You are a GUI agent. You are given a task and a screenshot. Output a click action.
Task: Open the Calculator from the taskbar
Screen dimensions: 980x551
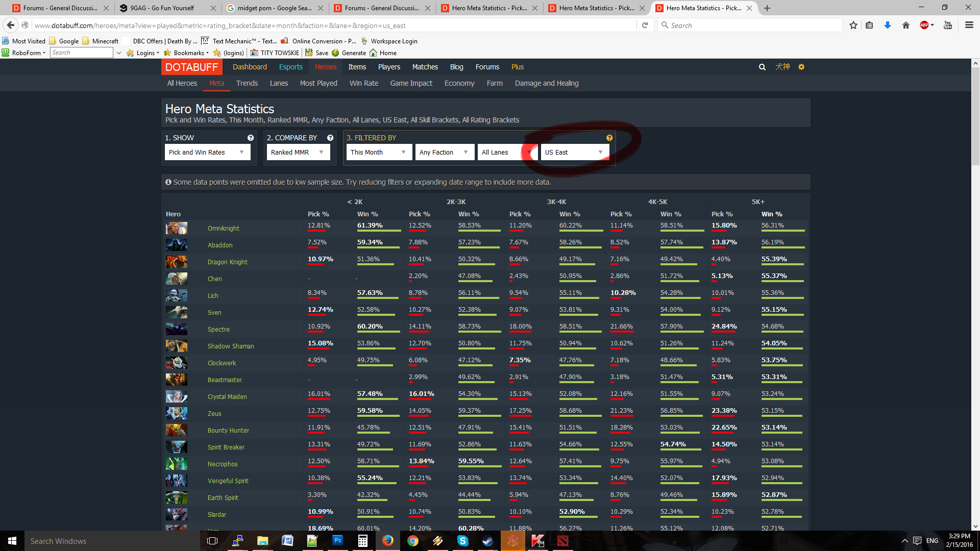tap(363, 541)
